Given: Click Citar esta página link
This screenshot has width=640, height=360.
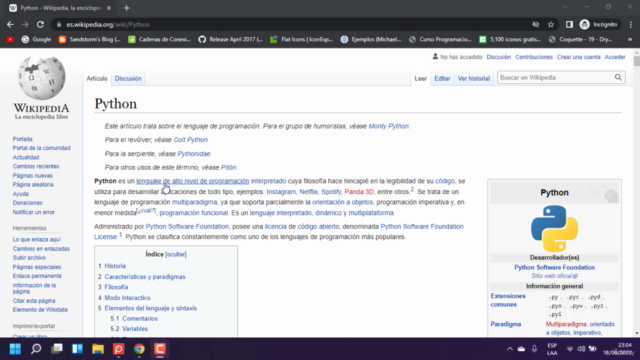Looking at the screenshot, I should click(34, 301).
